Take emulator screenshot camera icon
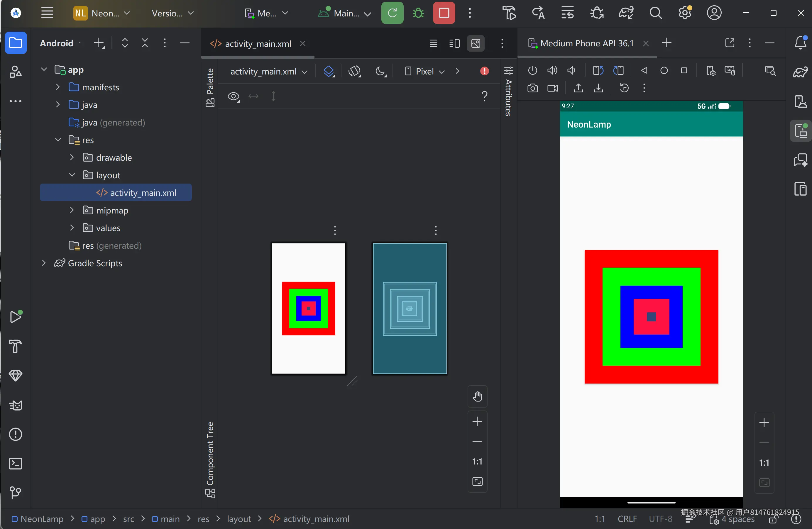The image size is (812, 529). 532,88
